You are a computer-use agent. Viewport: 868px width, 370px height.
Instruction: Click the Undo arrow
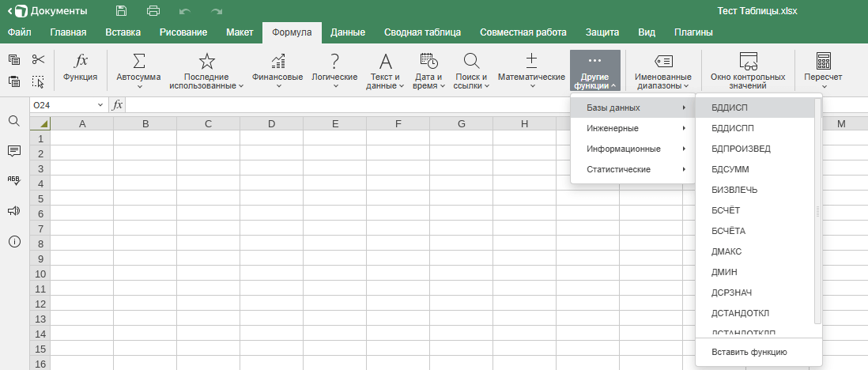(x=186, y=11)
